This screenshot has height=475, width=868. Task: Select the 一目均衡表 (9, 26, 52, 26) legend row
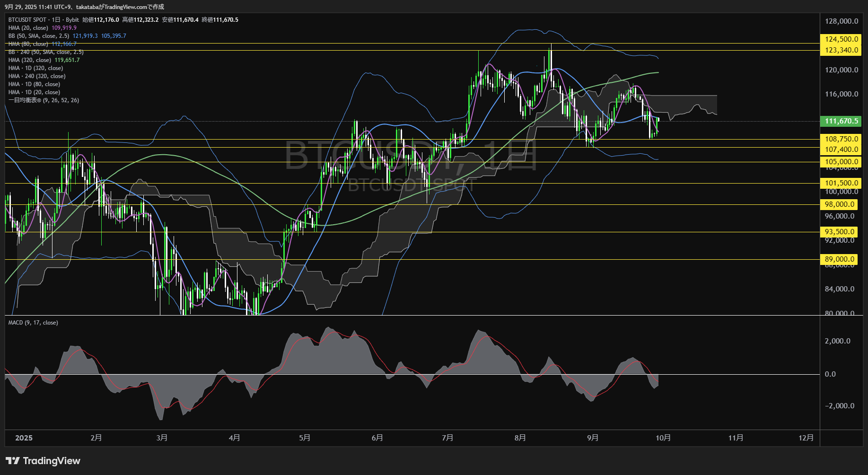click(44, 100)
